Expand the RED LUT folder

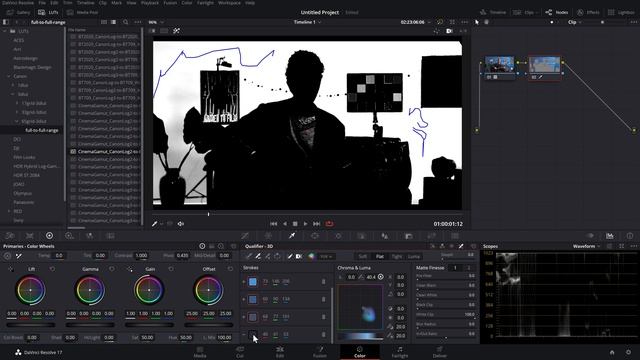point(9,211)
